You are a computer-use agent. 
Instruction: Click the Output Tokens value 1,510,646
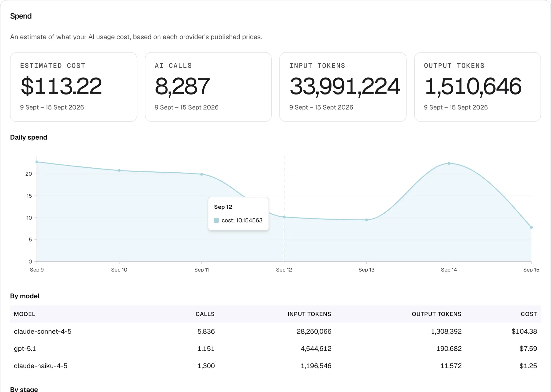[x=473, y=86]
